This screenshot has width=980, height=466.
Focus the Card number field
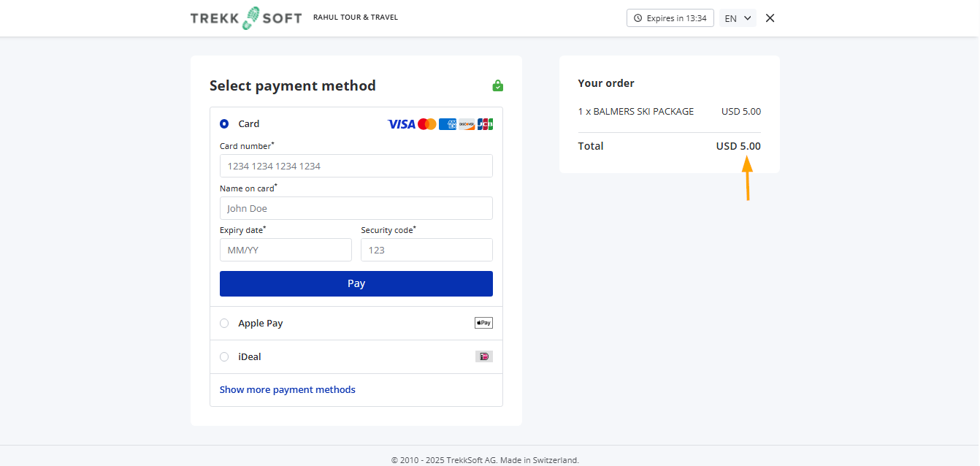pyautogui.click(x=356, y=166)
